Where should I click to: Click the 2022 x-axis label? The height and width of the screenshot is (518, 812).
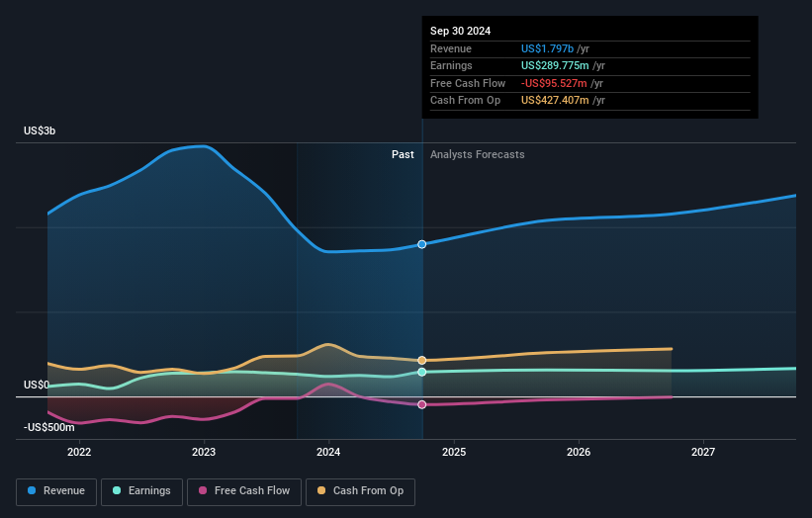point(79,453)
